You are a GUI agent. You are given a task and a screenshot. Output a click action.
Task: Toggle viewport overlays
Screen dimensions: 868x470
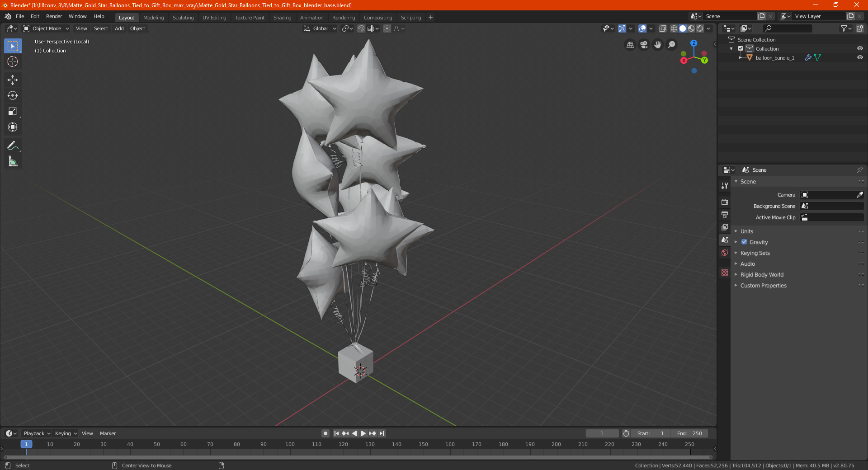tap(642, 28)
